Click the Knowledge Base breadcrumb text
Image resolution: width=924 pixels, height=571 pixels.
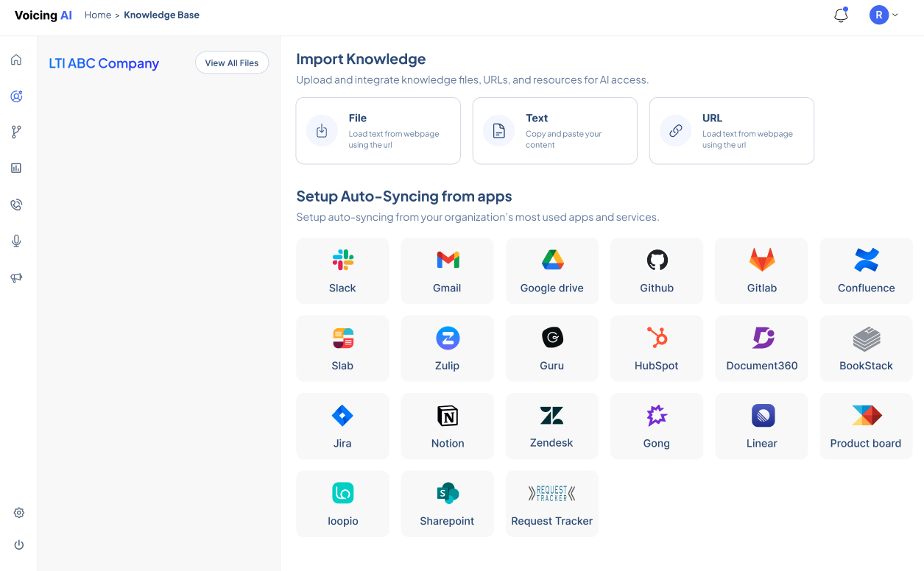161,15
